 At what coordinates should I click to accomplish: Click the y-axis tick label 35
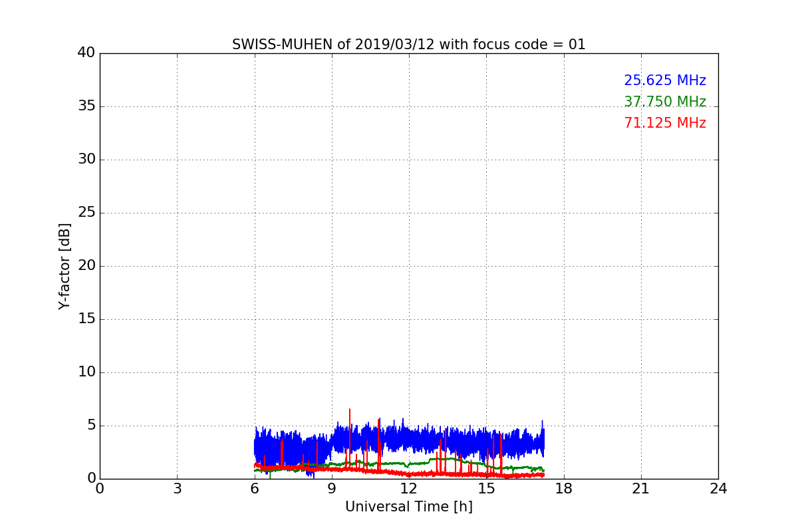point(86,106)
